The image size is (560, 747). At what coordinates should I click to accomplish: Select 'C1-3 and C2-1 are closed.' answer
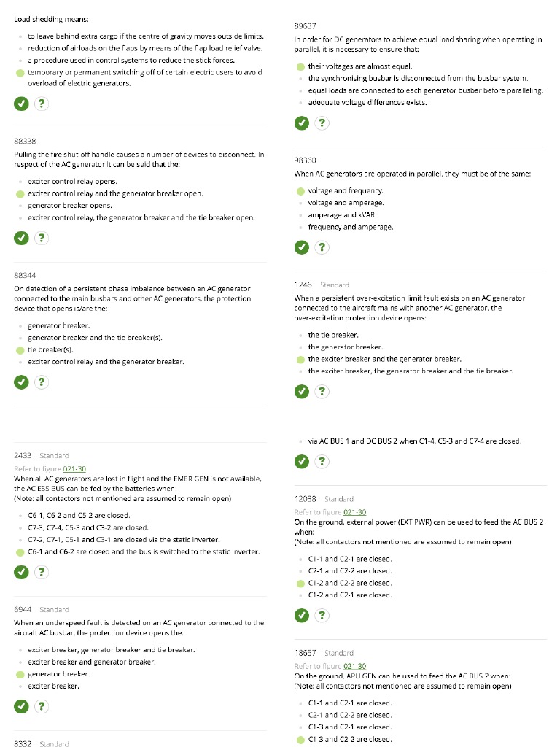pos(349,727)
